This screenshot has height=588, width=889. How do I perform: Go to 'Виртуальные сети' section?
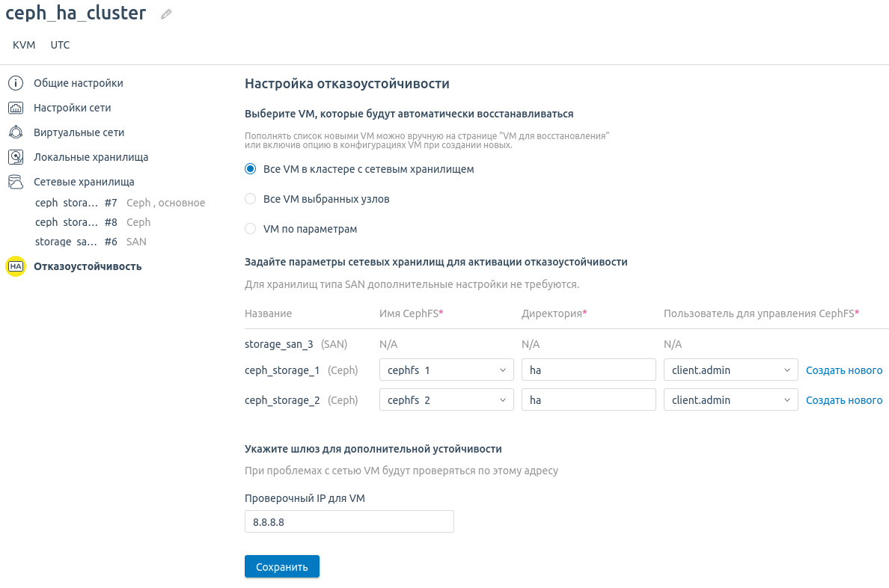tap(79, 132)
